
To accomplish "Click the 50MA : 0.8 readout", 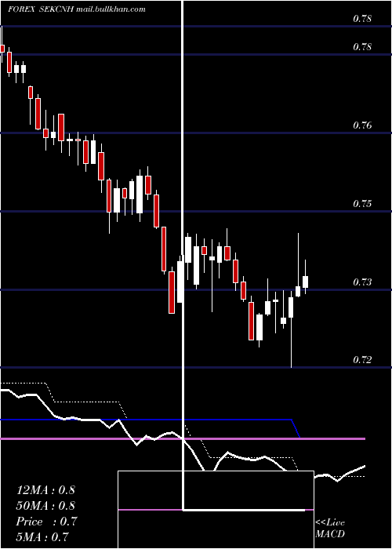I will [45, 506].
